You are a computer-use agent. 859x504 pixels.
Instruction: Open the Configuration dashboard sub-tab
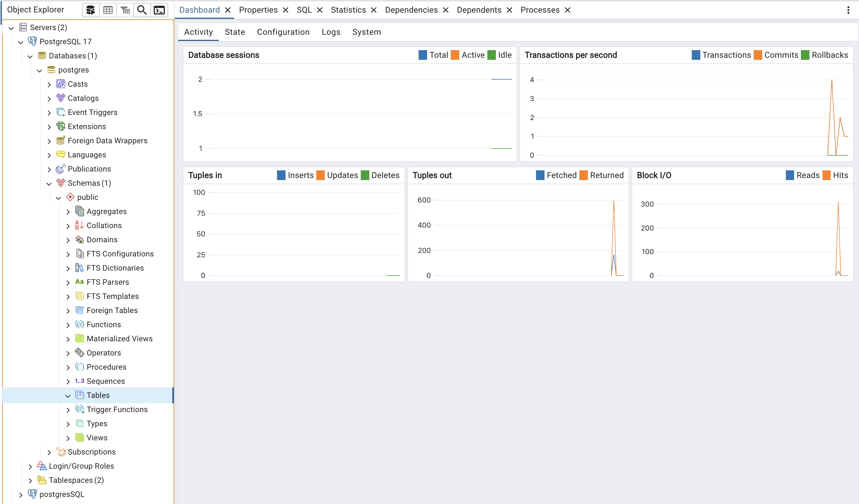tap(283, 32)
